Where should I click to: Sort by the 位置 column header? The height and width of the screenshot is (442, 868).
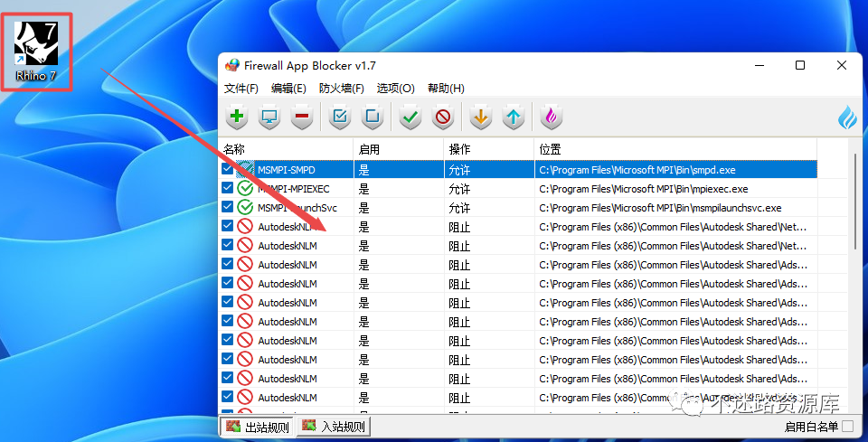coord(676,149)
